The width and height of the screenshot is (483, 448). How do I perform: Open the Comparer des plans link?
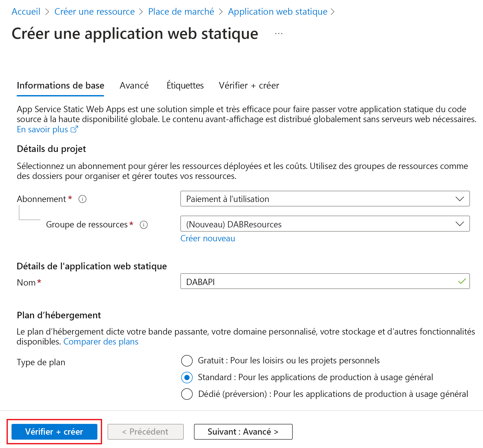tap(101, 342)
